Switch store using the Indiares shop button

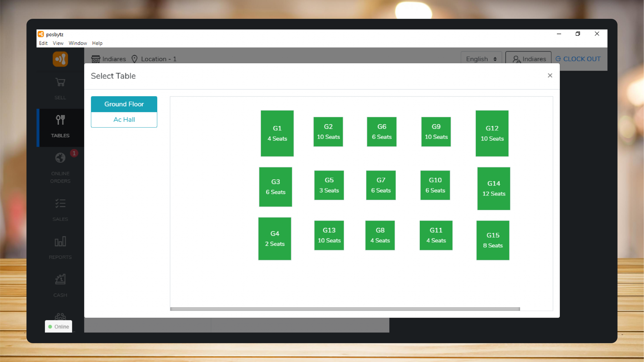click(x=108, y=59)
